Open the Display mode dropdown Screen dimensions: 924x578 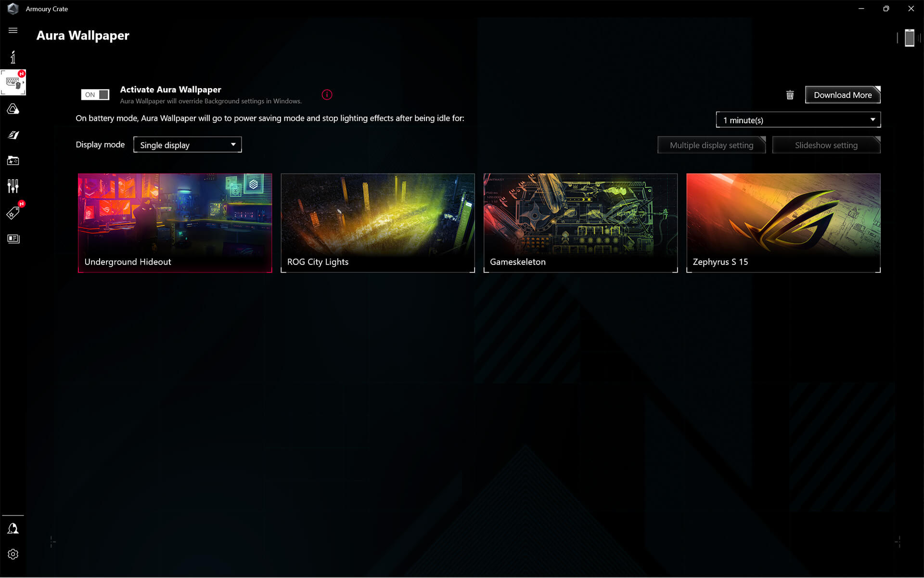(187, 144)
